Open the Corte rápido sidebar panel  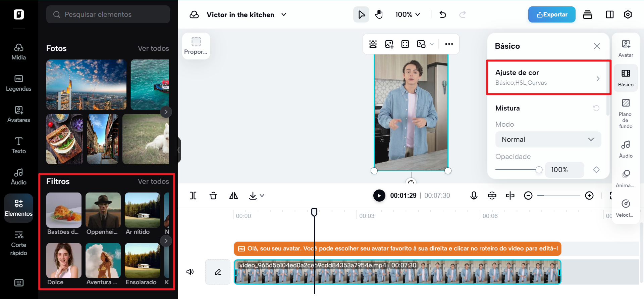pyautogui.click(x=19, y=243)
